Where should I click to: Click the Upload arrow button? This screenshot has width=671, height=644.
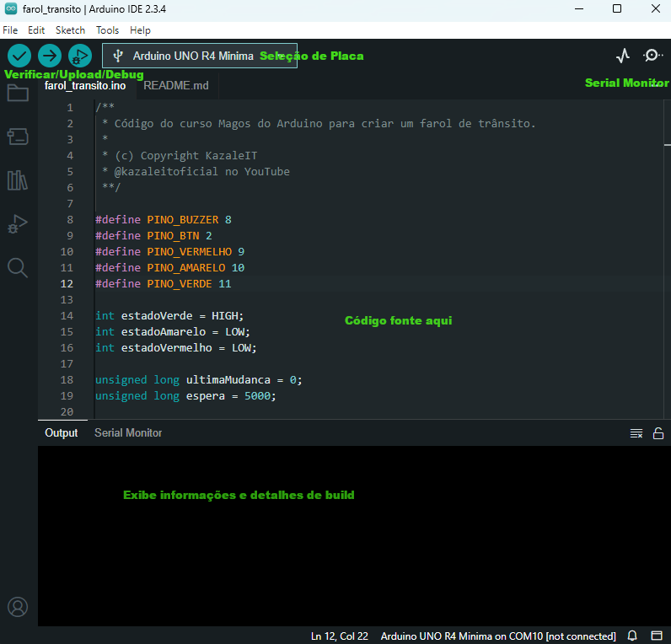[50, 56]
